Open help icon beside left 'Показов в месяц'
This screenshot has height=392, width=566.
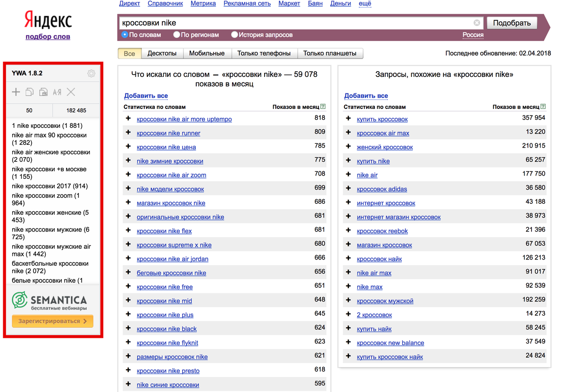[x=323, y=107]
